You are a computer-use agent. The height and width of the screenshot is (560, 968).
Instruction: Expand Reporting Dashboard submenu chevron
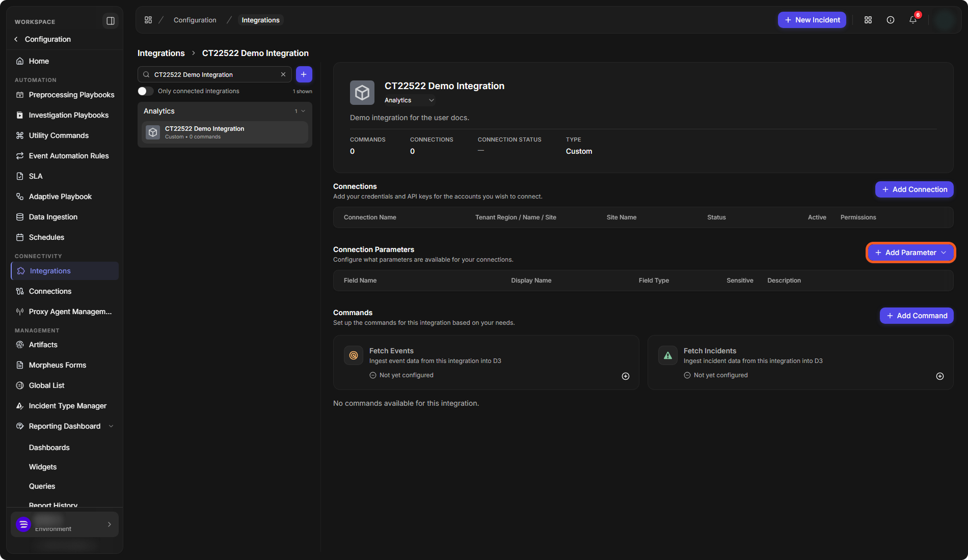(111, 426)
